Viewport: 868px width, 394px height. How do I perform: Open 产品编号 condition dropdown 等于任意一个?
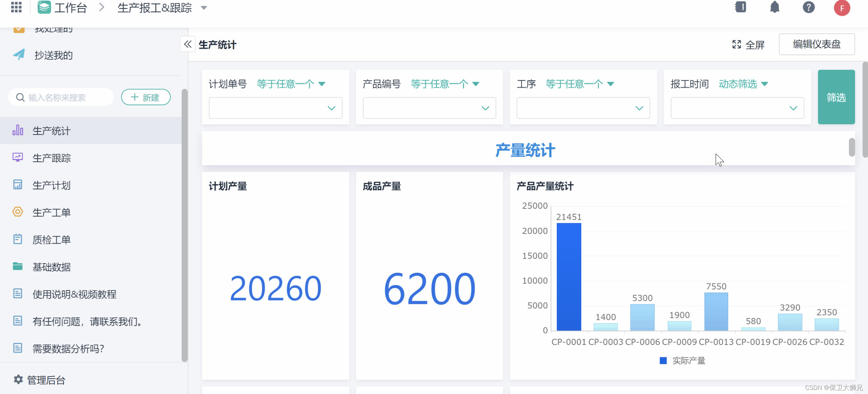tap(445, 84)
